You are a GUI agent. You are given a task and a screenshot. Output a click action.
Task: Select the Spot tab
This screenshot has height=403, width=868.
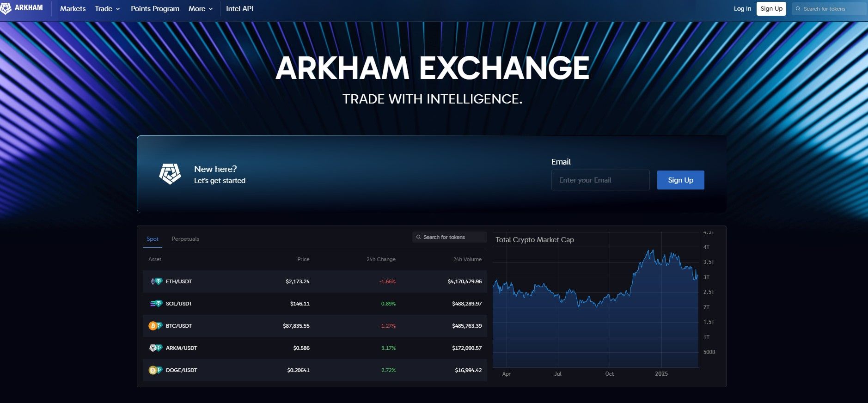click(153, 239)
